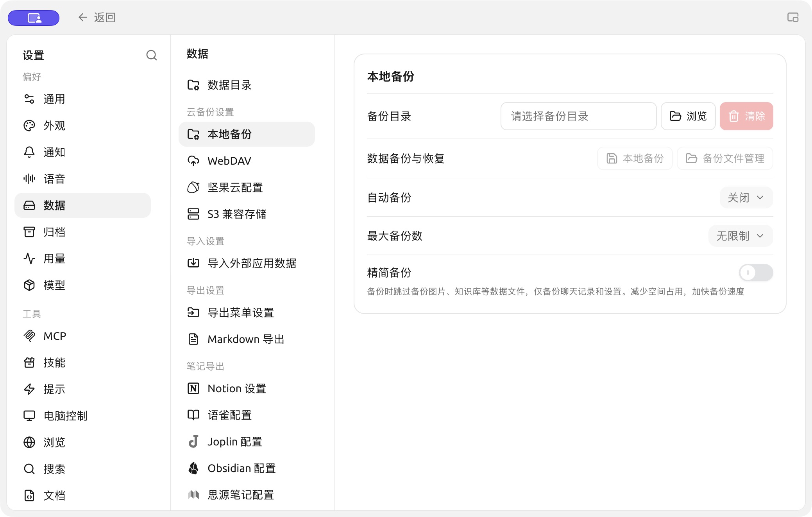Screen dimensions: 812x517
Task: Click the 本地备份 save button
Action: [x=635, y=158]
